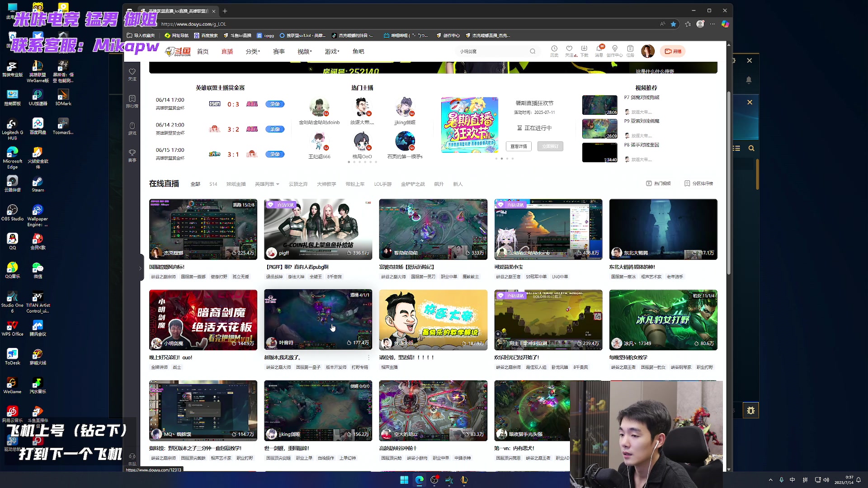Expand the 游戏 dropdown in navigation
This screenshot has width=868, height=488.
coord(332,52)
